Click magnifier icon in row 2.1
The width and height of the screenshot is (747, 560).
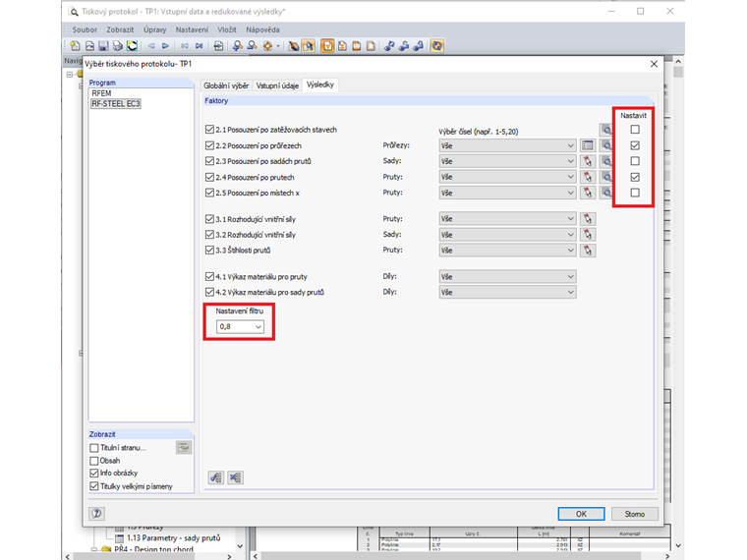[605, 130]
